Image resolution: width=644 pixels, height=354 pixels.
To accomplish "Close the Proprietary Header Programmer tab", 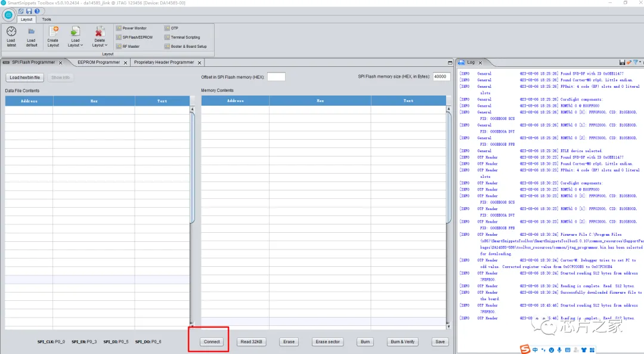I will coord(199,62).
